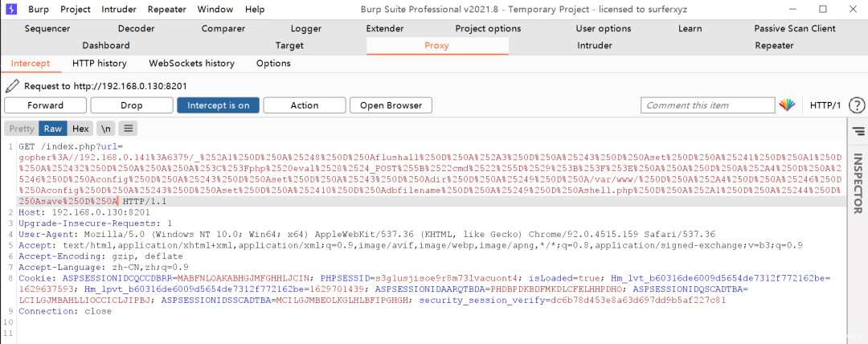Click the Accept-Encoding header line
868x344 pixels.
(100, 256)
